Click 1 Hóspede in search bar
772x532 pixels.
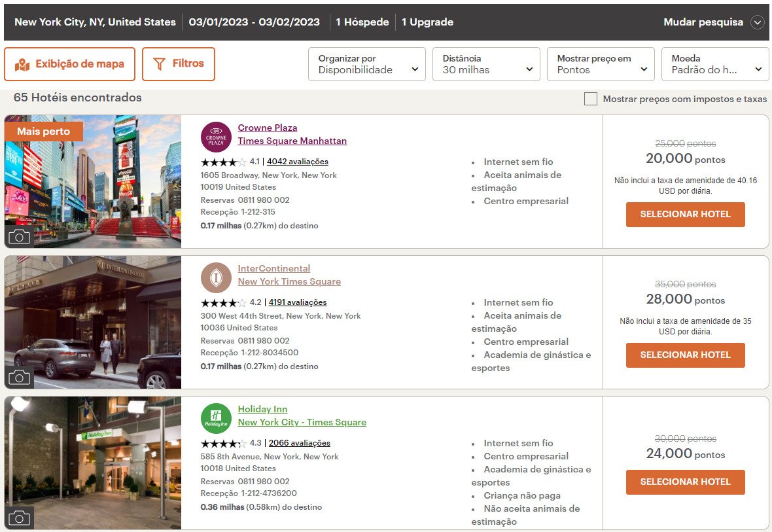pos(362,22)
